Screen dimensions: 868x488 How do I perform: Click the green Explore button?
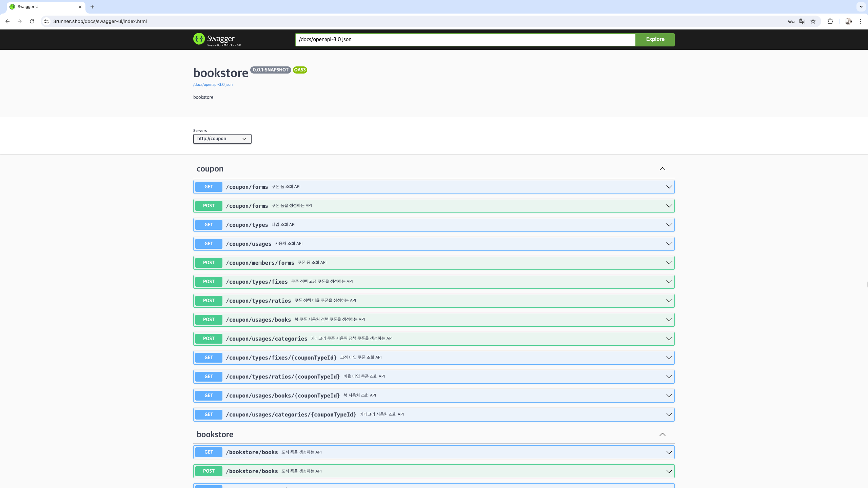point(655,39)
